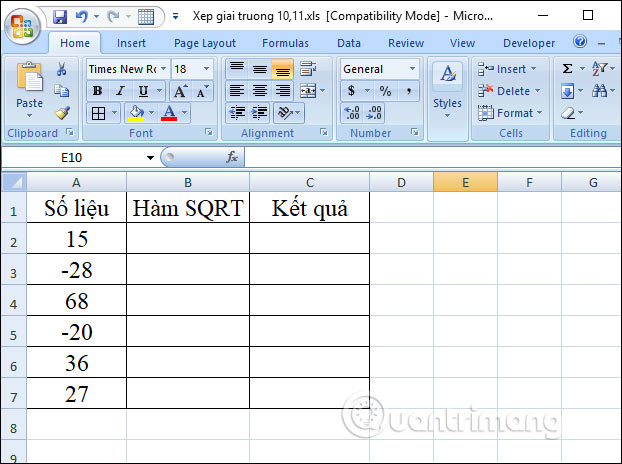Toggle center text horizontally

coord(260,91)
